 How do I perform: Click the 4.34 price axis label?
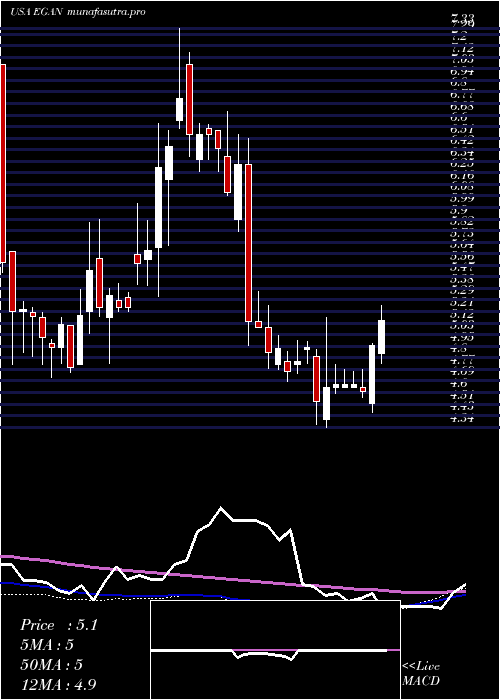click(x=462, y=418)
